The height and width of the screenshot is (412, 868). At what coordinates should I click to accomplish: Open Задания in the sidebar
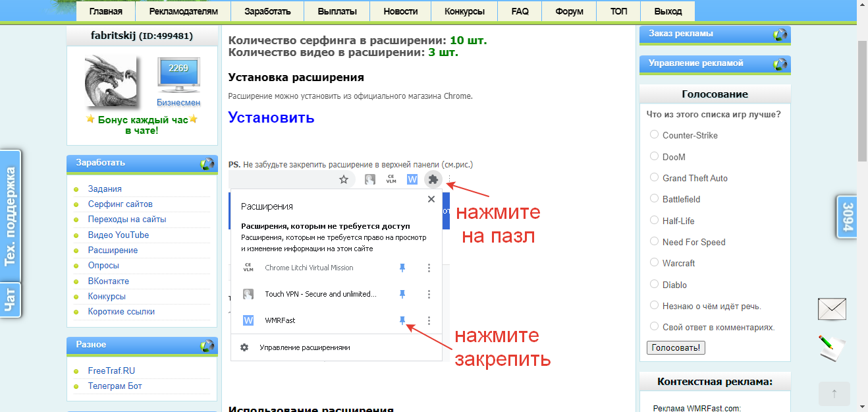pyautogui.click(x=105, y=189)
